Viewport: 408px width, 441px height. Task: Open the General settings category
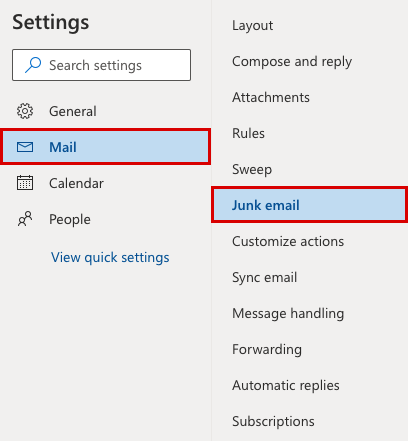[x=105, y=111]
